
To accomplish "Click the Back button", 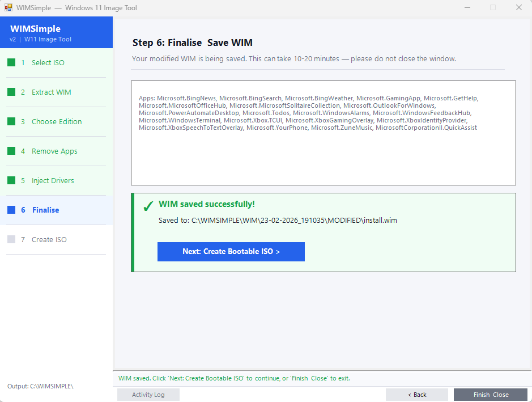I will point(416,395).
